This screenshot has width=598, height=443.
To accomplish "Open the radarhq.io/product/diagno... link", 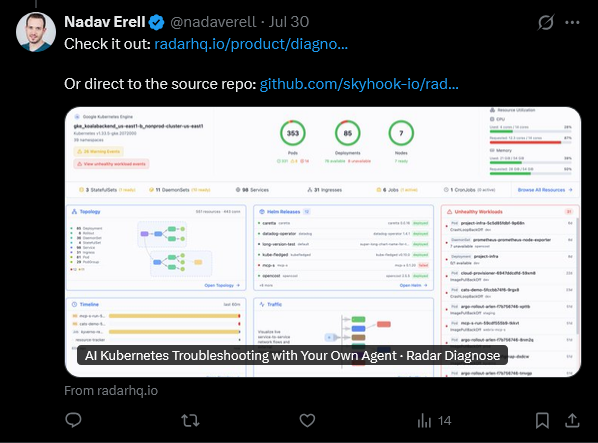I will (x=251, y=44).
